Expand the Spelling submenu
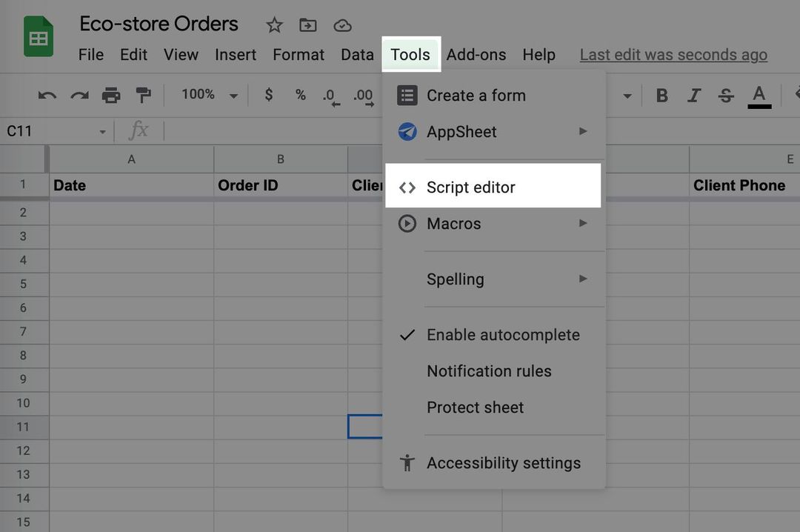 pyautogui.click(x=456, y=279)
